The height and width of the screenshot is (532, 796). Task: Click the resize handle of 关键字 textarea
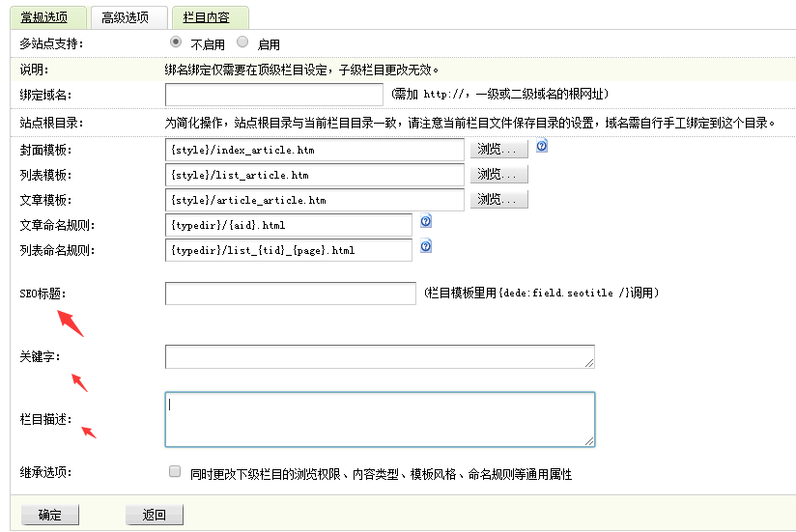pyautogui.click(x=589, y=363)
